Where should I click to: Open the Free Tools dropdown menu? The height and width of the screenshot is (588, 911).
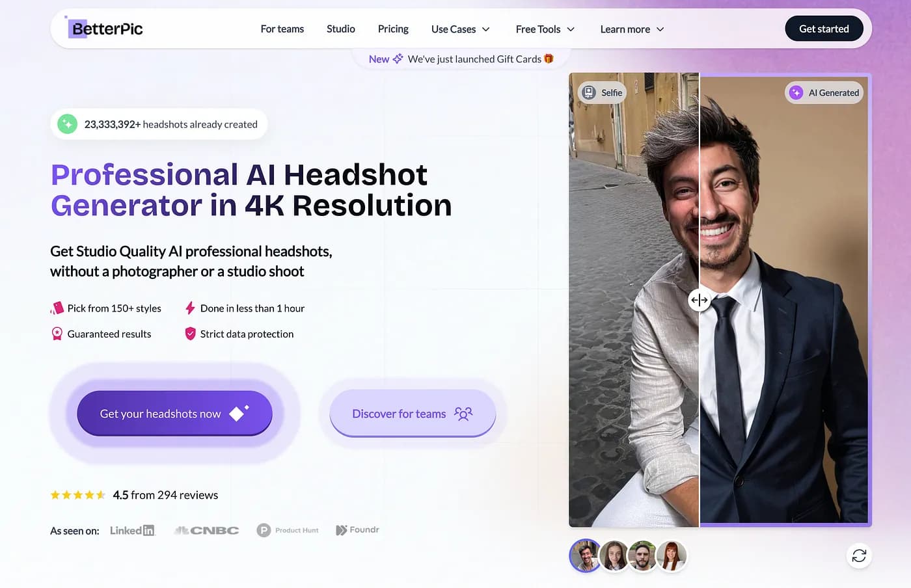tap(545, 29)
